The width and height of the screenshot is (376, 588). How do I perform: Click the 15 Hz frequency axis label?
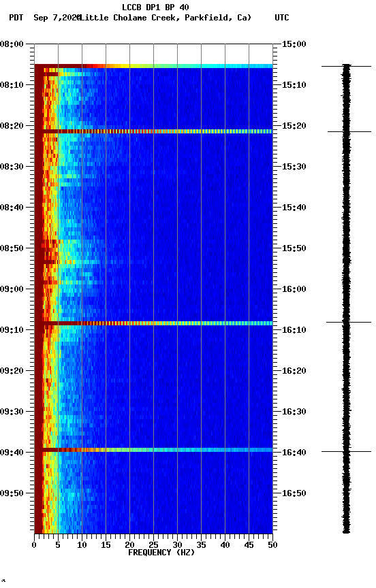(106, 545)
